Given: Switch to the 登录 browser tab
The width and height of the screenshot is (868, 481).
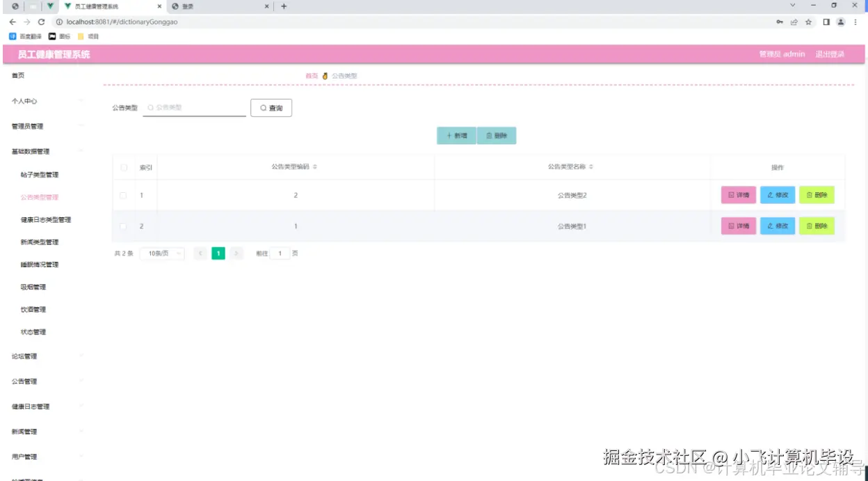Looking at the screenshot, I should 220,6.
